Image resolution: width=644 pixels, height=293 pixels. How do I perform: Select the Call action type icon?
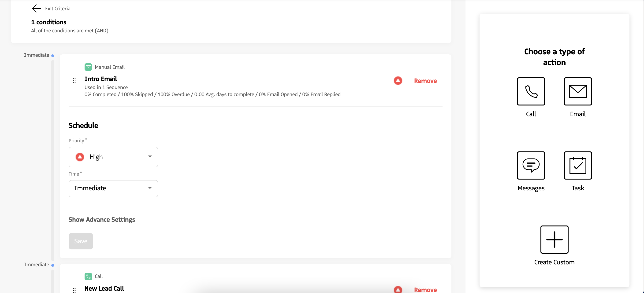531,91
